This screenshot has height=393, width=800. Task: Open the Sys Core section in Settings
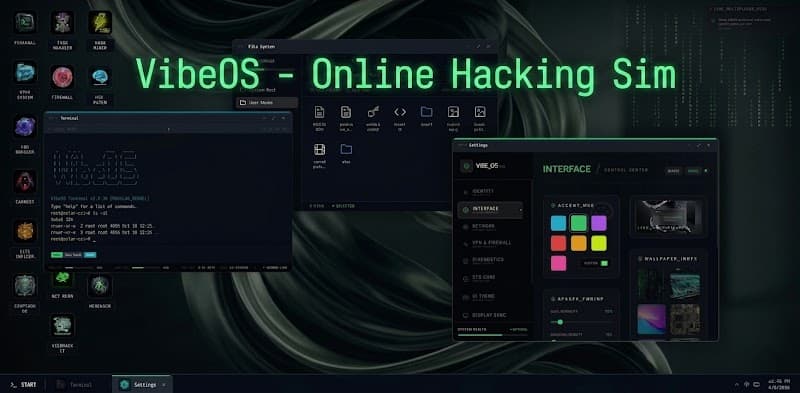(x=490, y=278)
